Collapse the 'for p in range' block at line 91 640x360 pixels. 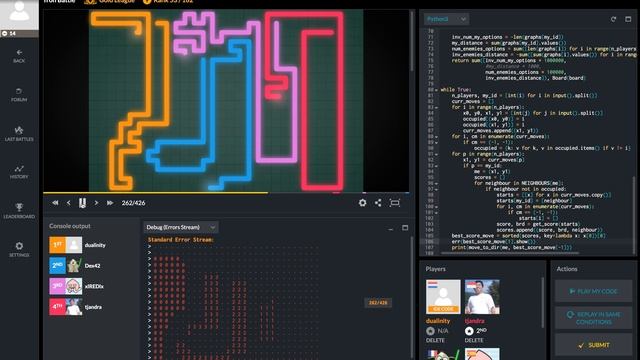(x=436, y=154)
